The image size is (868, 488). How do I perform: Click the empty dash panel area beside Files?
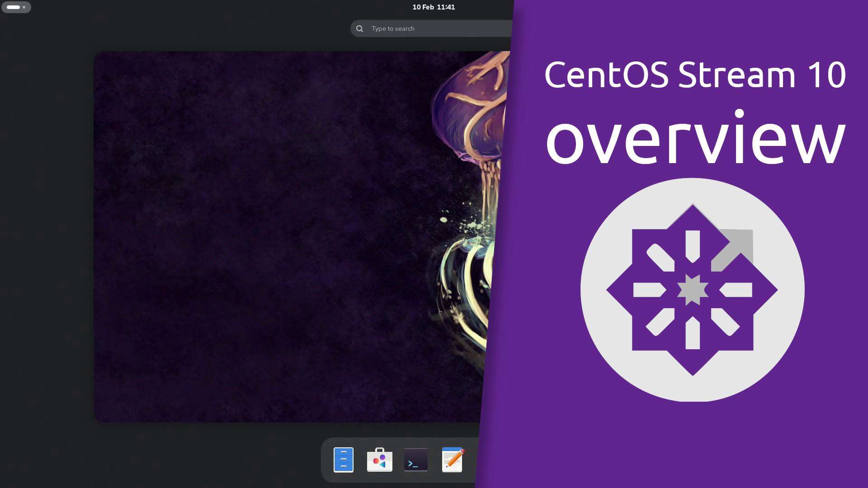pyautogui.click(x=327, y=460)
